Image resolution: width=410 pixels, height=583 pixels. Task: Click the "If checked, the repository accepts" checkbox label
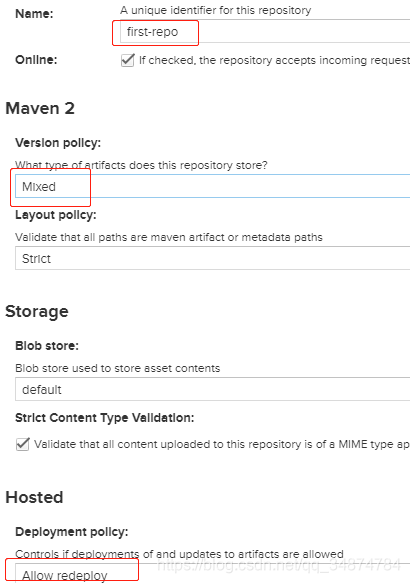coord(274,60)
